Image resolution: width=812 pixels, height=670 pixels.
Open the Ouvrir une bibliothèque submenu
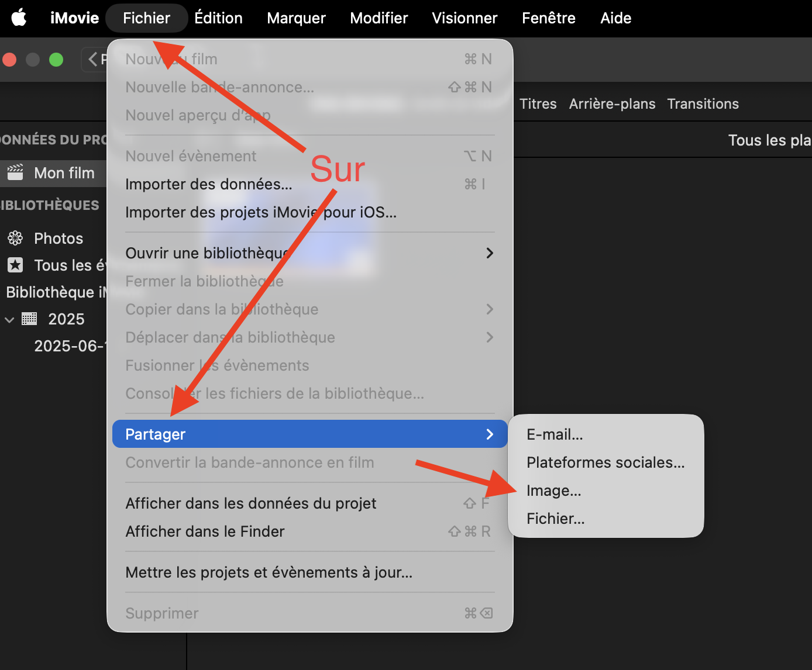coord(310,253)
